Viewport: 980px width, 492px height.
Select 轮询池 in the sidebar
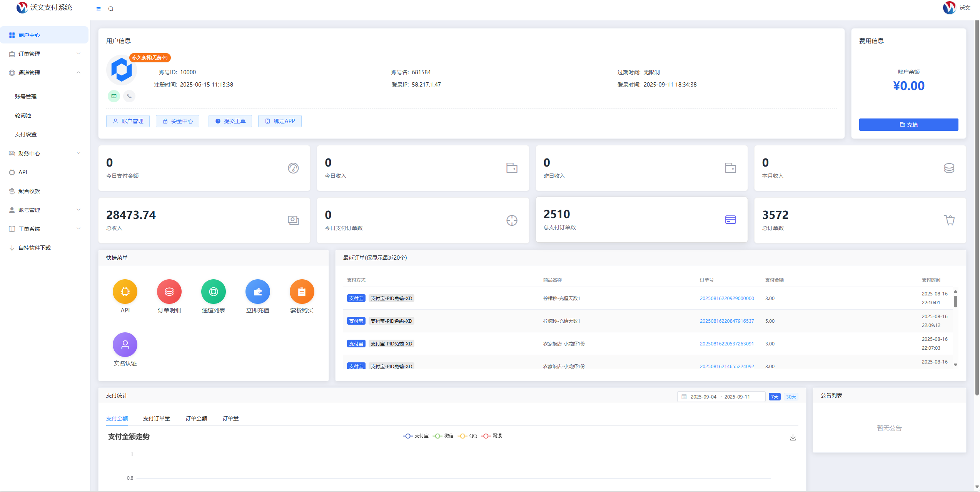click(x=23, y=115)
